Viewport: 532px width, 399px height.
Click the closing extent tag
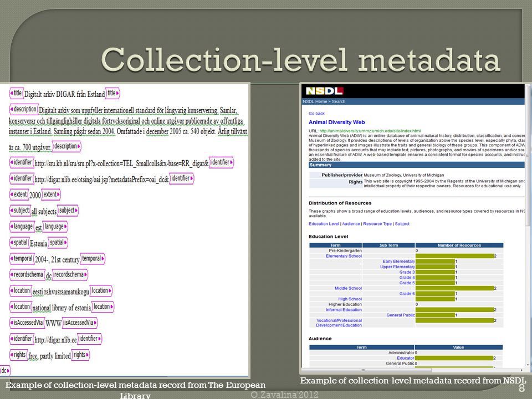pyautogui.click(x=52, y=195)
